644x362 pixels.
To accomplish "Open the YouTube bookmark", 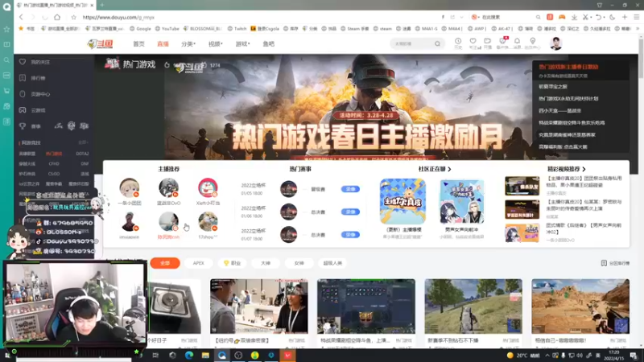I will (167, 29).
